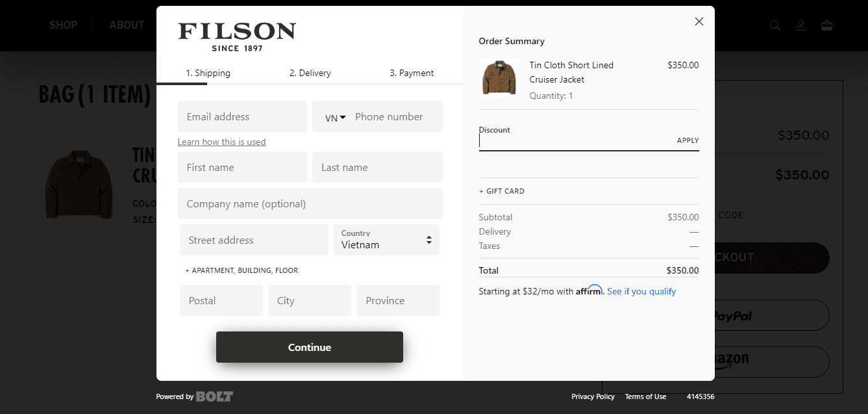This screenshot has height=414, width=868.
Task: Open the VN phone country code dropdown
Action: click(x=335, y=117)
